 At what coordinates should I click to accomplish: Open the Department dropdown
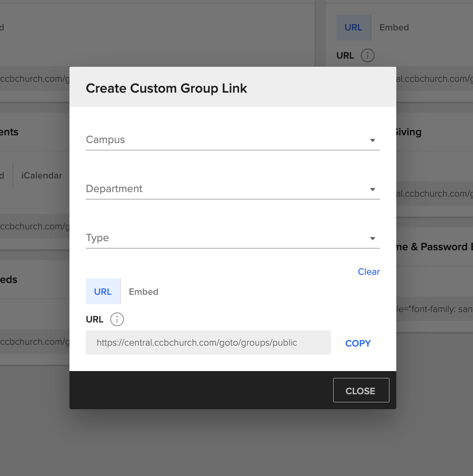click(x=227, y=189)
